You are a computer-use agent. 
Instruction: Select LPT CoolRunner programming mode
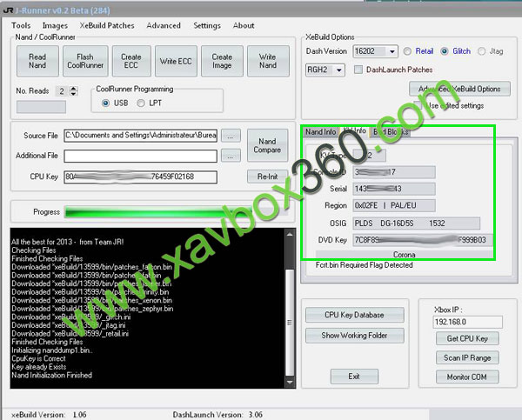point(141,103)
